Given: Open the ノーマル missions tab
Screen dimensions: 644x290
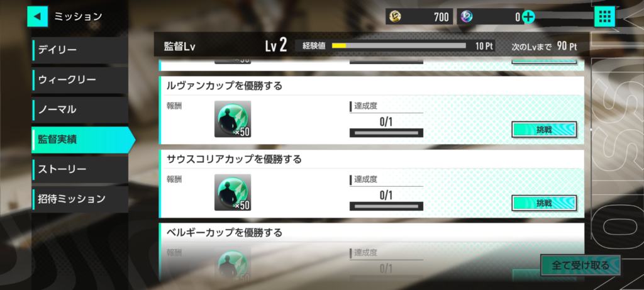Looking at the screenshot, I should click(x=80, y=109).
